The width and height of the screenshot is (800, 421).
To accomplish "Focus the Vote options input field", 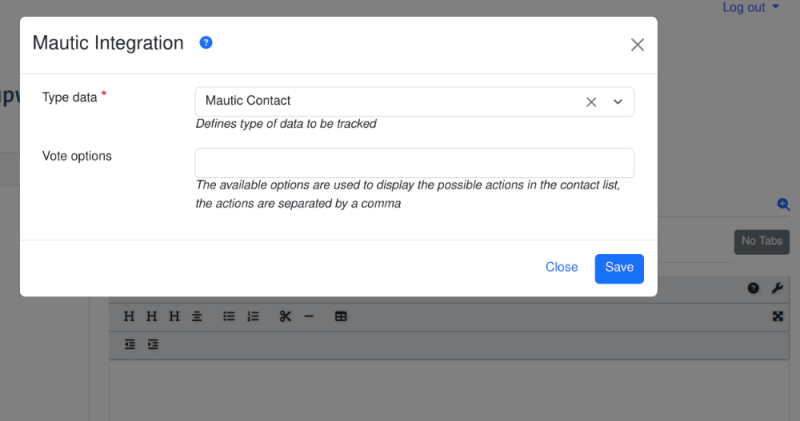I will 414,163.
